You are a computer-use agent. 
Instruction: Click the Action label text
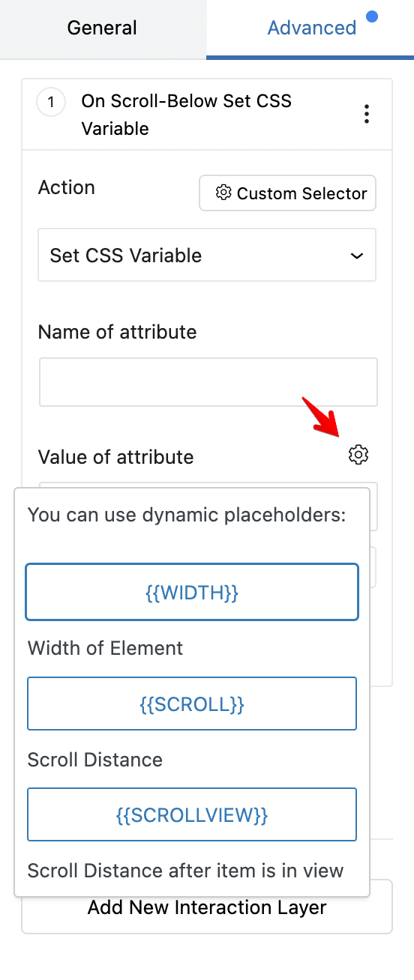click(67, 187)
